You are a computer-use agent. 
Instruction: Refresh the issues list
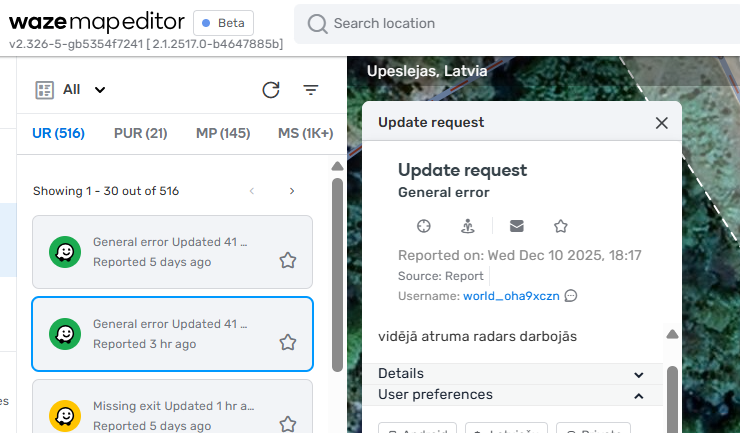(x=271, y=90)
